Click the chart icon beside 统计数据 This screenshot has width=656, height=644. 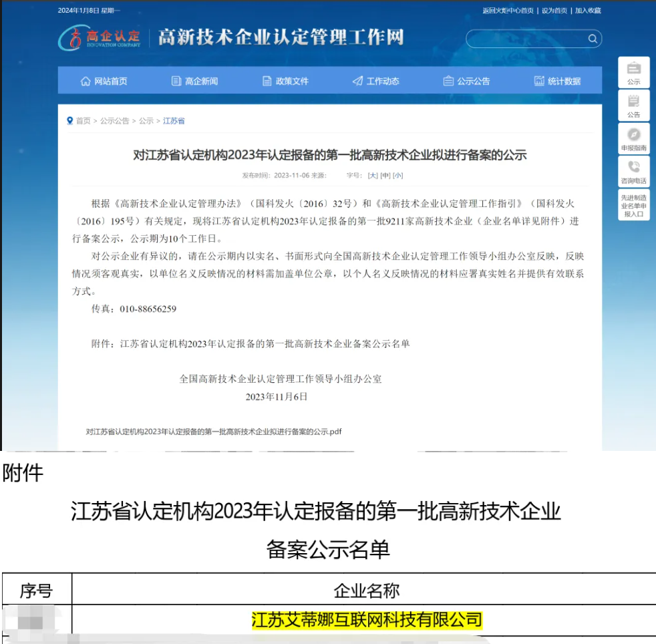(539, 82)
